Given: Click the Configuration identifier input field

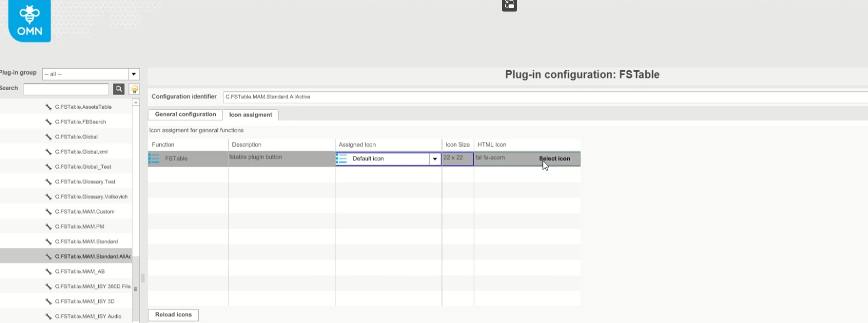Looking at the screenshot, I should tap(544, 97).
